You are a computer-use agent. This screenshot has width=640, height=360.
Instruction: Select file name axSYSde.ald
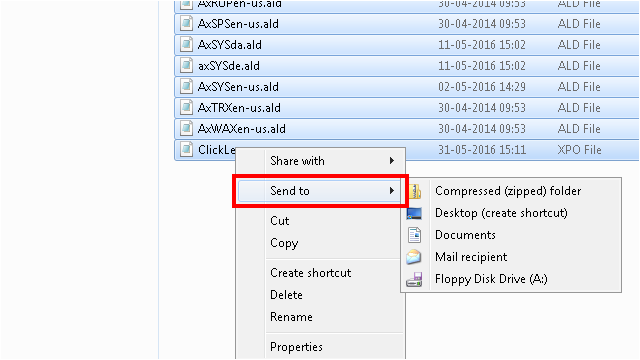[229, 66]
